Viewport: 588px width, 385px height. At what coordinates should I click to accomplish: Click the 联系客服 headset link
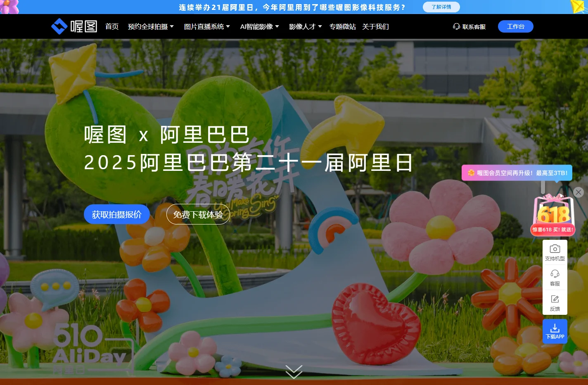point(469,26)
